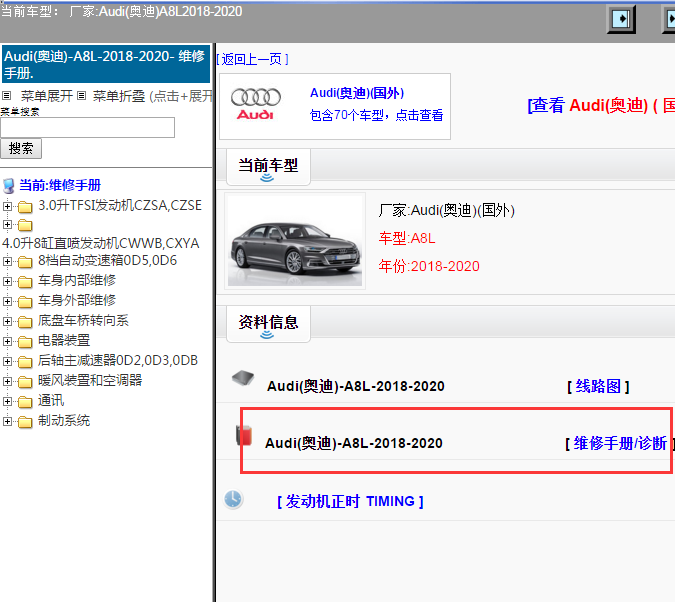Select 暖风装置和空调器 label
Viewport: 675px width, 602px height.
point(90,380)
